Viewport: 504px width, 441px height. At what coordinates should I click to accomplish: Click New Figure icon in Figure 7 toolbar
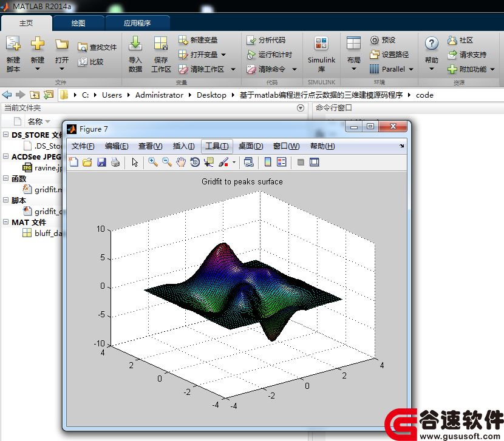tap(73, 162)
